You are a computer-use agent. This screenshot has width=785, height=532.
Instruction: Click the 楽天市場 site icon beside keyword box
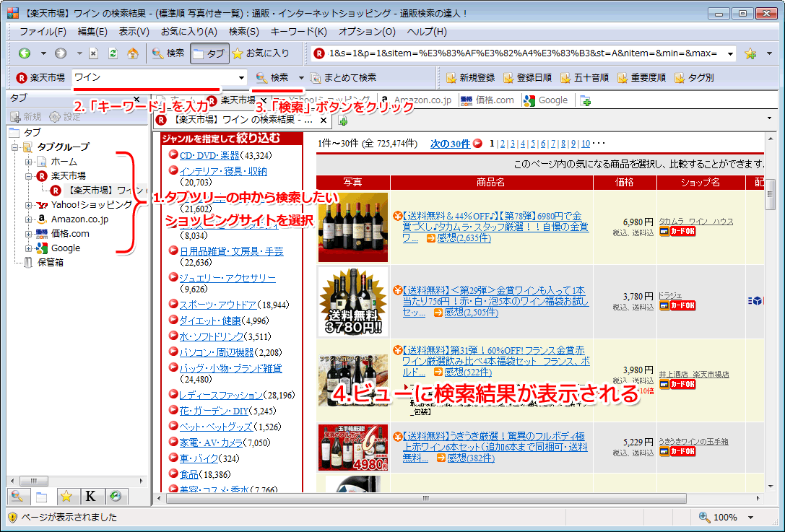21,77
